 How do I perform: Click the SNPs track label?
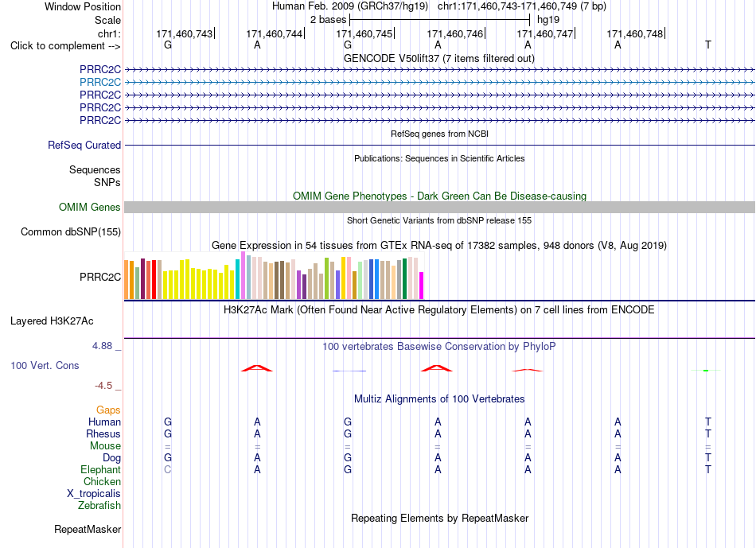pyautogui.click(x=107, y=182)
